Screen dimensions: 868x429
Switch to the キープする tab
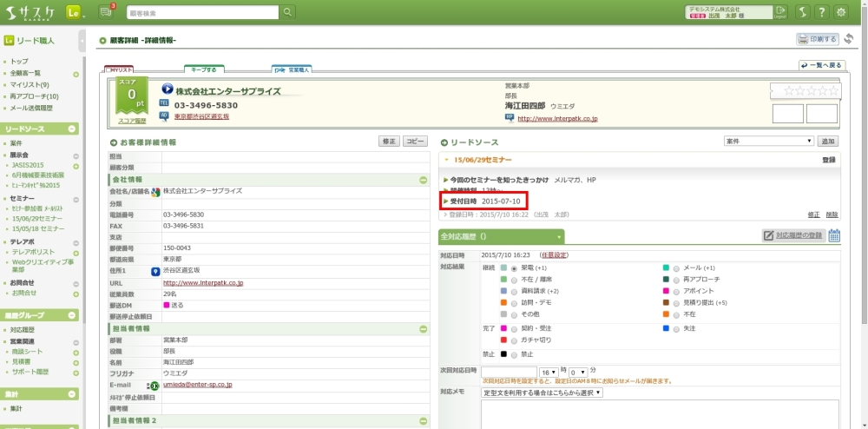tap(205, 69)
